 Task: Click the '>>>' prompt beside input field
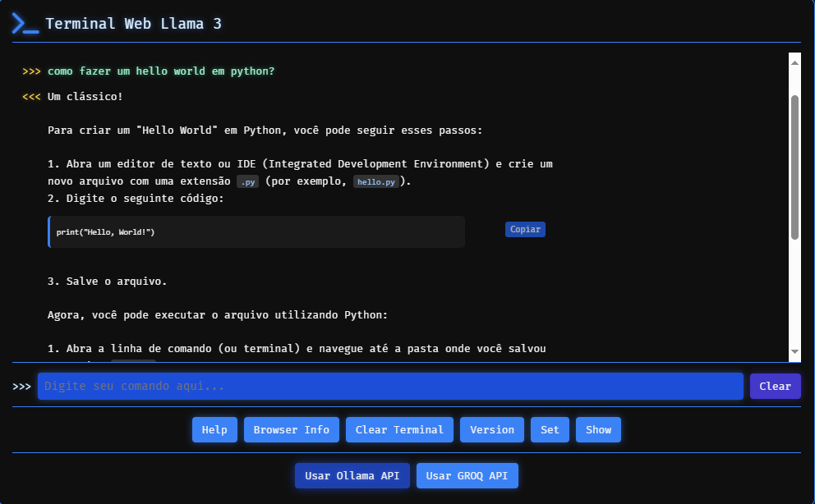pos(22,386)
